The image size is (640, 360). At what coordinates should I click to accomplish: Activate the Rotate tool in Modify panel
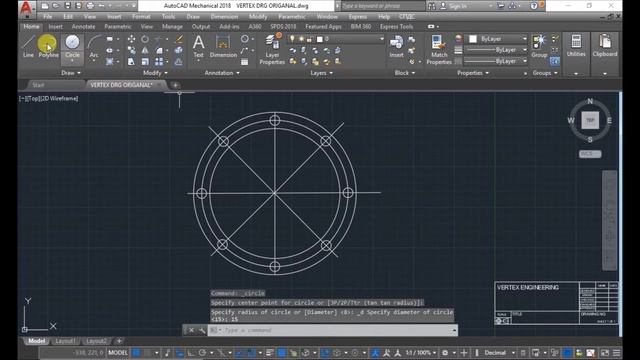[145, 39]
